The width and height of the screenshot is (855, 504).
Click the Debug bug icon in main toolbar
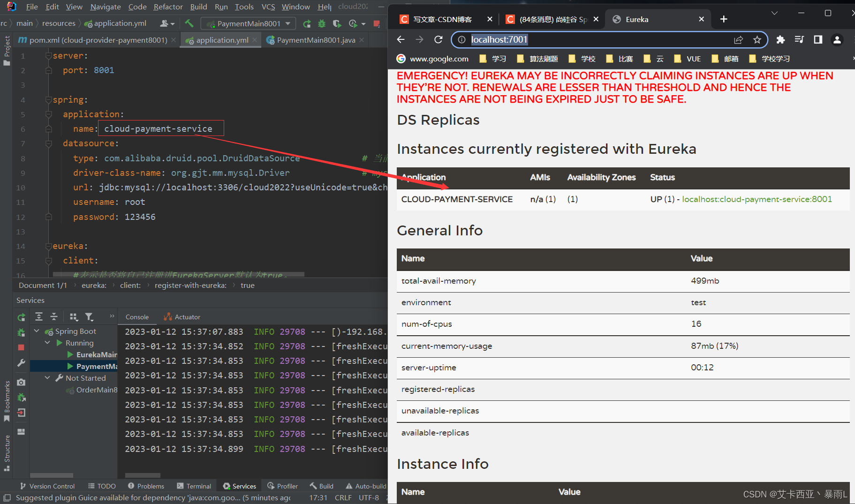[322, 23]
